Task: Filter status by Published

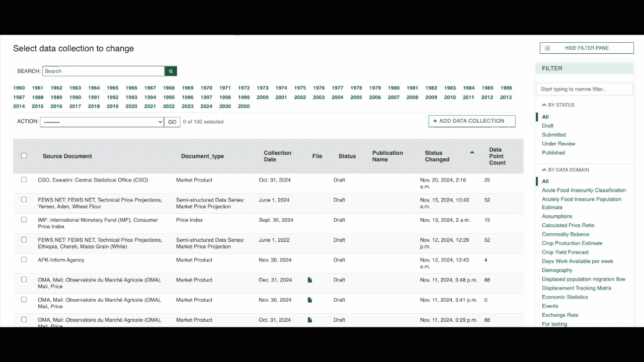Action: click(553, 153)
